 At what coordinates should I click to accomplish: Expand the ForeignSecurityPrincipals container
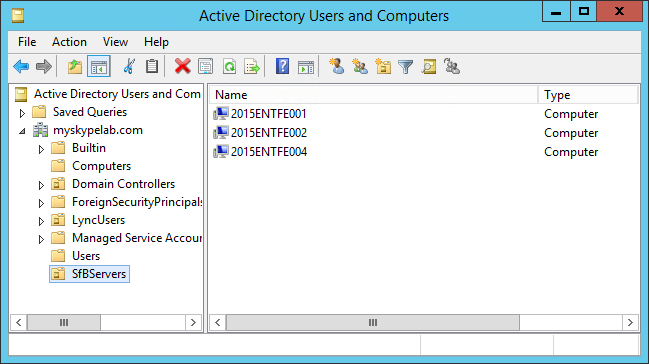(x=41, y=203)
